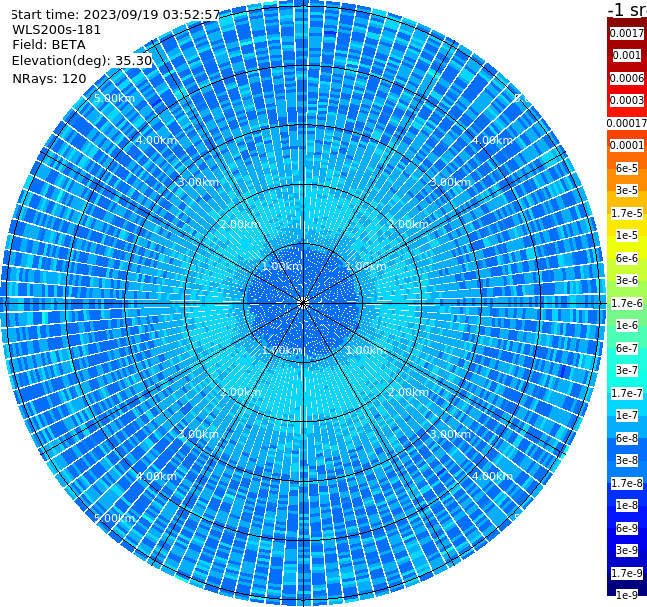Select the 0.001 dark red colorbar label

pyautogui.click(x=627, y=55)
